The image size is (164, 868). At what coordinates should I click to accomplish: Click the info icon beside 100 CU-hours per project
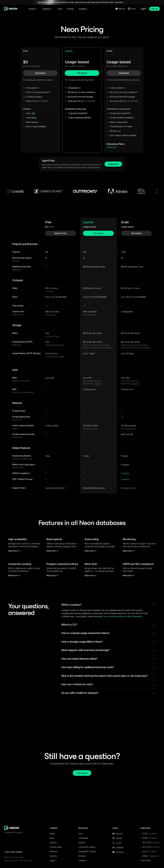(x=50, y=92)
